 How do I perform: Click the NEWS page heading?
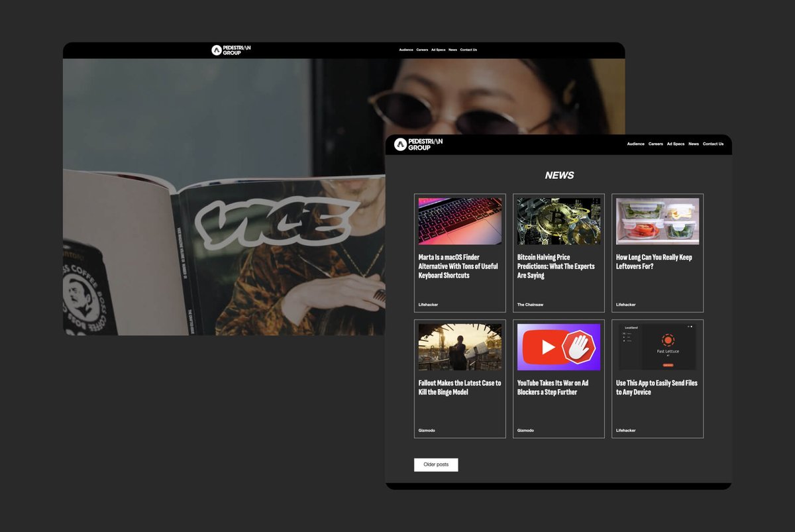(559, 176)
